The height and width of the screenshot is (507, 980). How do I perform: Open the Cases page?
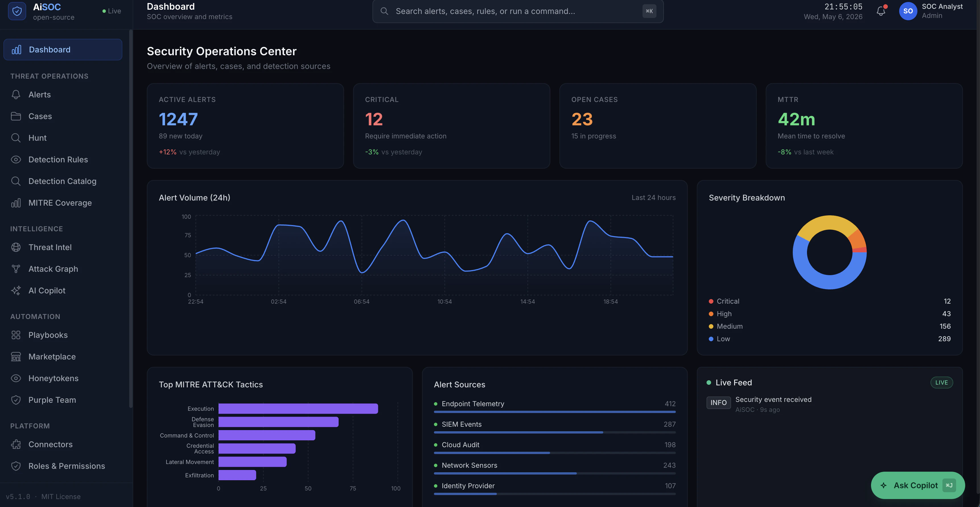[63, 116]
